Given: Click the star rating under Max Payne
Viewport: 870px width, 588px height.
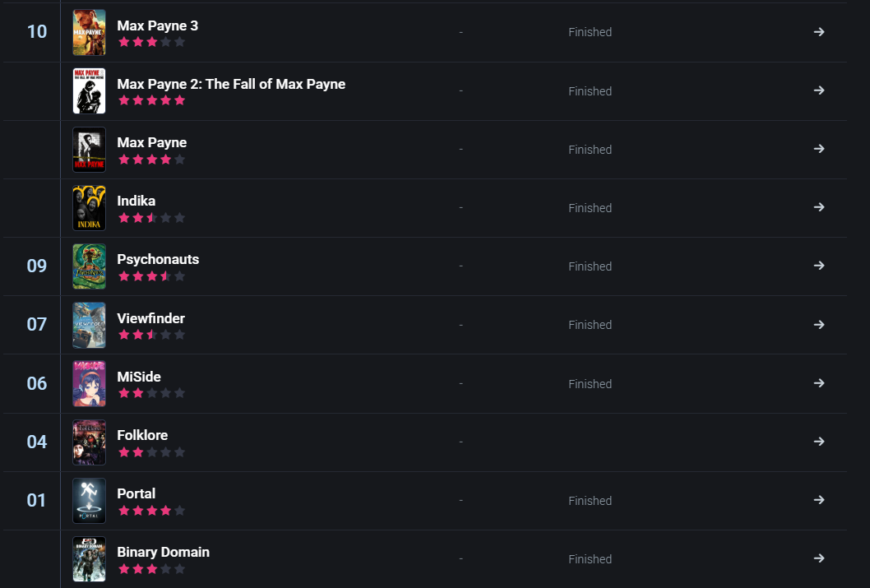Looking at the screenshot, I should (151, 160).
